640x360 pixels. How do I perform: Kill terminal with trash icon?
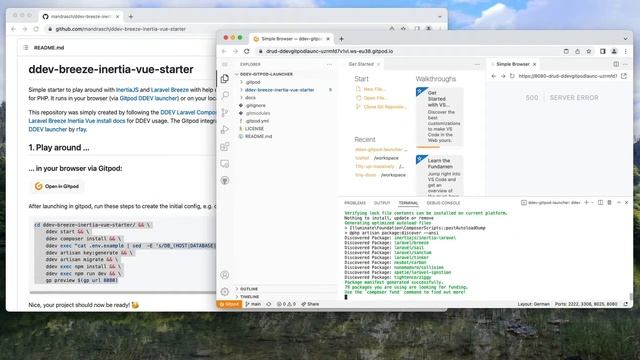(609, 202)
